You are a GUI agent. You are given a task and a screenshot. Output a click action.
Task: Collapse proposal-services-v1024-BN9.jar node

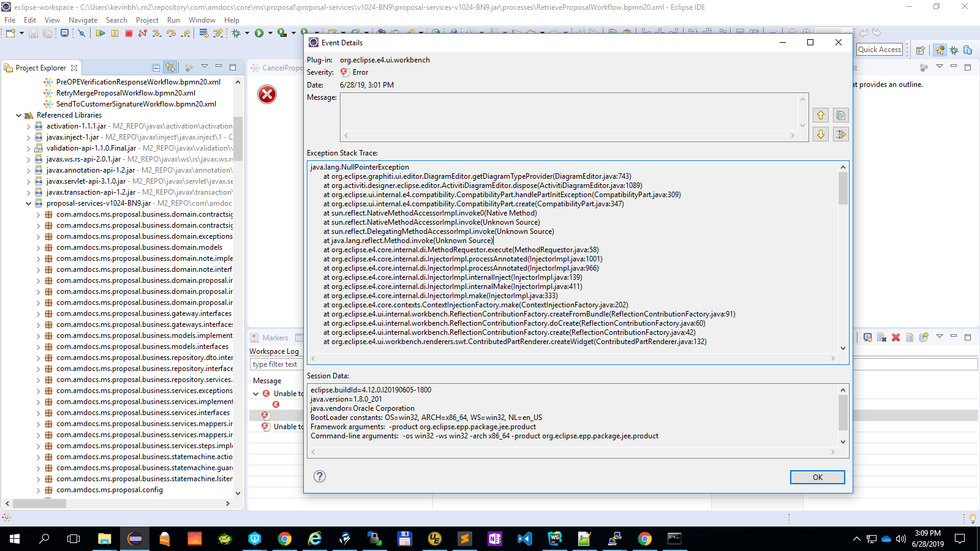(x=28, y=203)
